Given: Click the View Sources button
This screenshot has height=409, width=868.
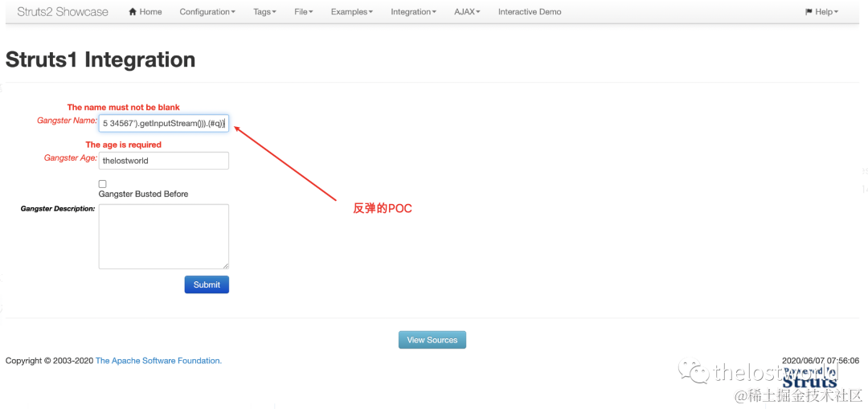Looking at the screenshot, I should pyautogui.click(x=432, y=340).
